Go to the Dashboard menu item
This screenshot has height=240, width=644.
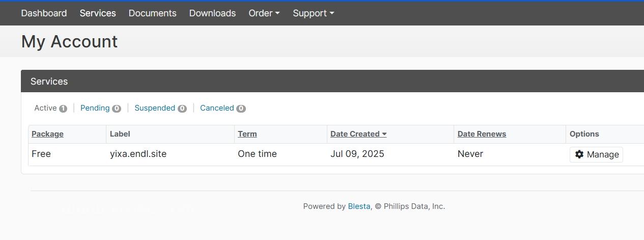tap(44, 13)
